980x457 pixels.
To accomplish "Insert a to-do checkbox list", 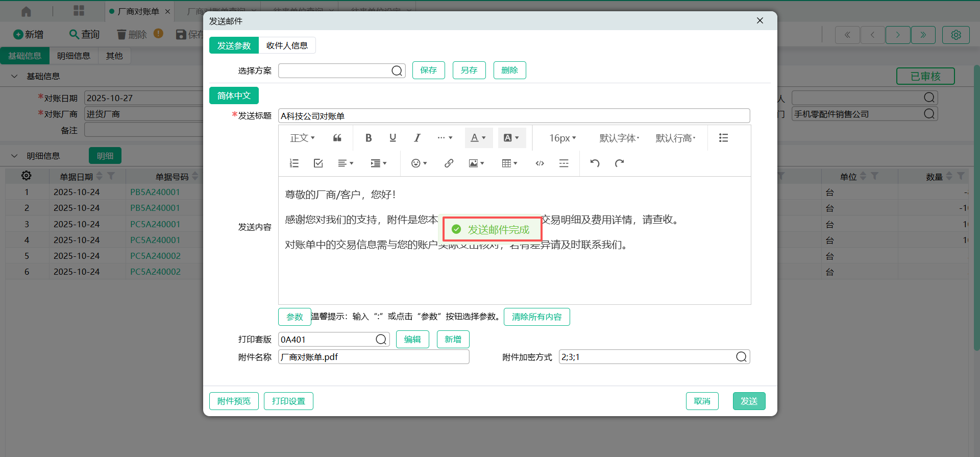I will click(318, 163).
